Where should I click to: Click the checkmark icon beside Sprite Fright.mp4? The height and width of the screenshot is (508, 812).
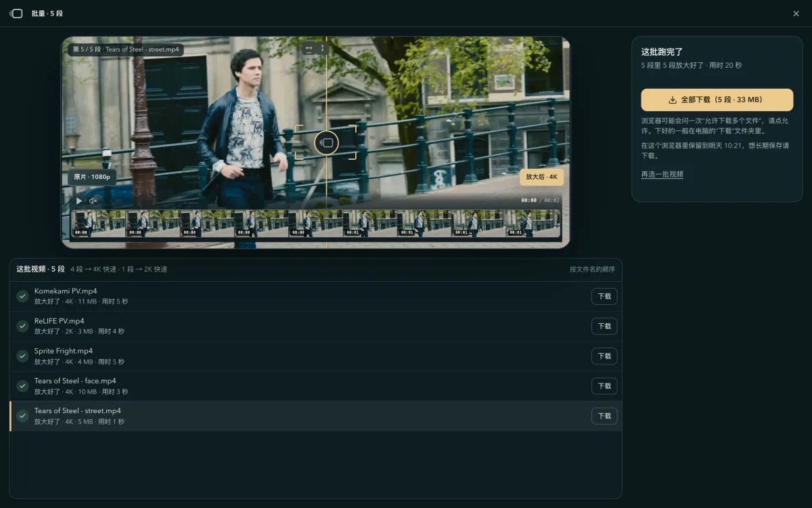click(x=22, y=356)
